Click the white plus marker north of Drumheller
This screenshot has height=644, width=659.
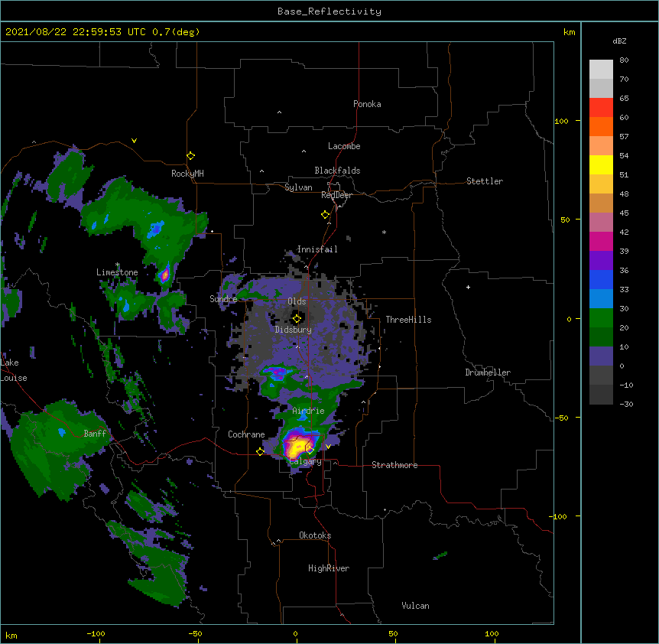point(468,287)
